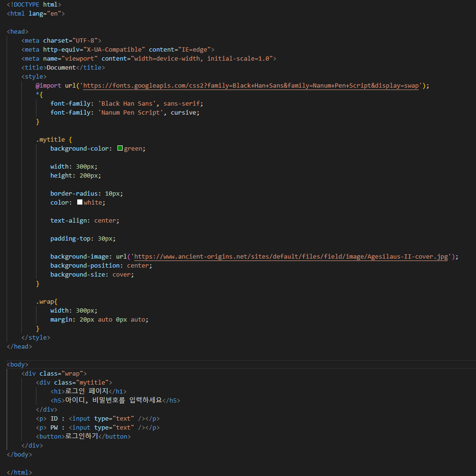This screenshot has height=476, width=476.
Task: Click the div class="wrap" line
Action: (x=54, y=373)
